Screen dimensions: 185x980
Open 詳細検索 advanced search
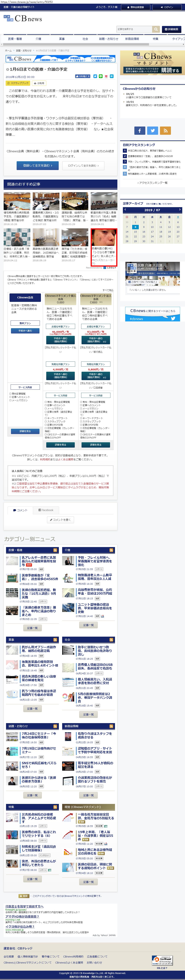pyautogui.click(x=171, y=29)
